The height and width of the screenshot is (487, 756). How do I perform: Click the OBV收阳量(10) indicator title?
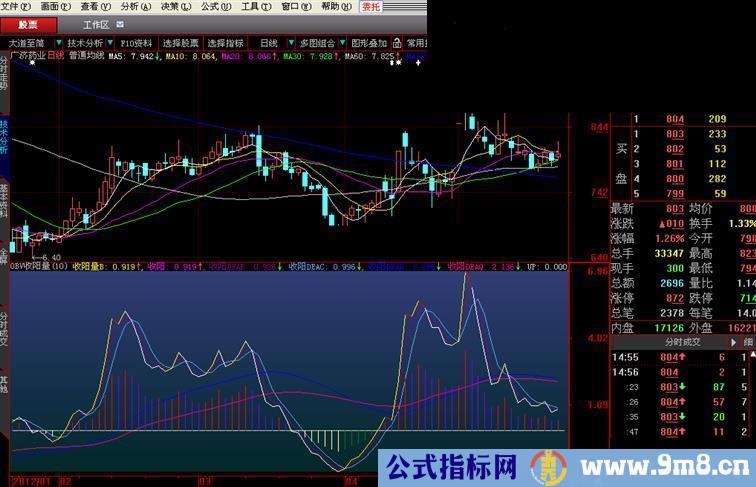[39, 267]
